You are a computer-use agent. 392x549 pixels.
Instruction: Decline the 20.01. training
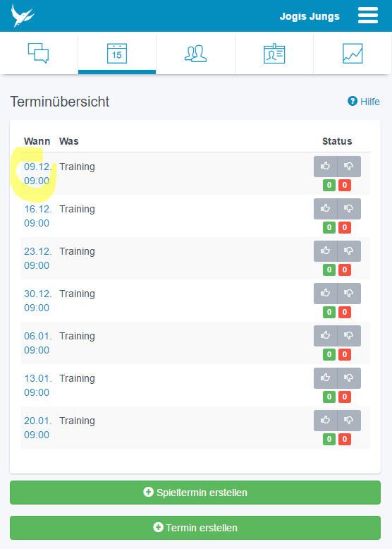(349, 421)
